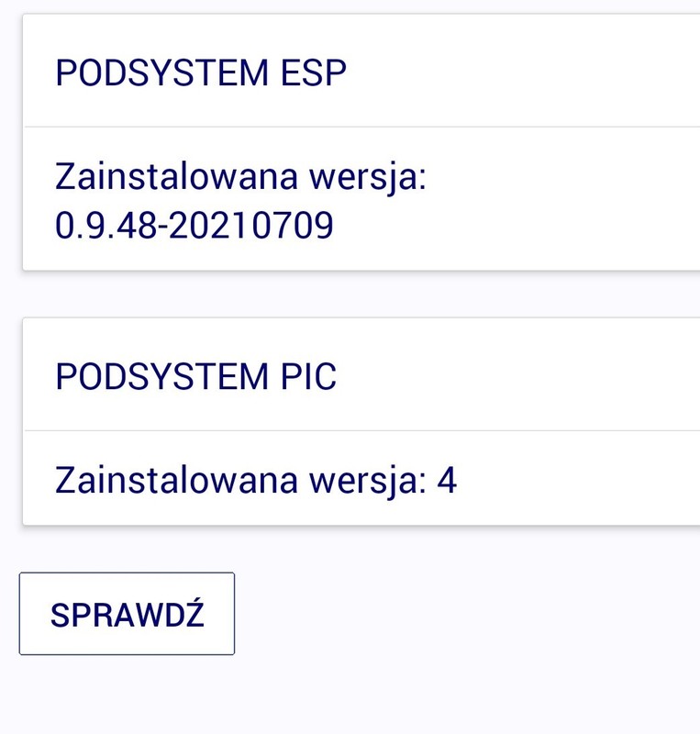Select the PODSYSTEM PIC card header
Viewport: 700px width, 734px height.
pyautogui.click(x=195, y=376)
